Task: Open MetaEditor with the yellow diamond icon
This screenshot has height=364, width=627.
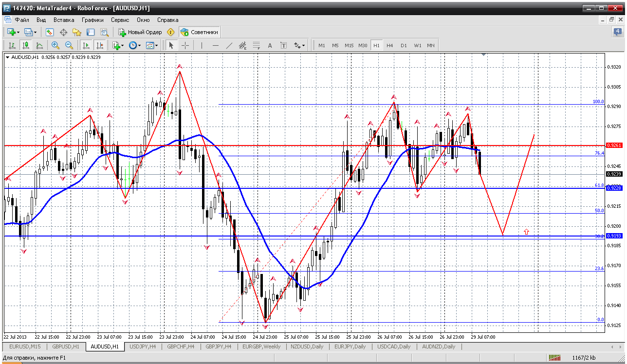Action: pyautogui.click(x=170, y=32)
